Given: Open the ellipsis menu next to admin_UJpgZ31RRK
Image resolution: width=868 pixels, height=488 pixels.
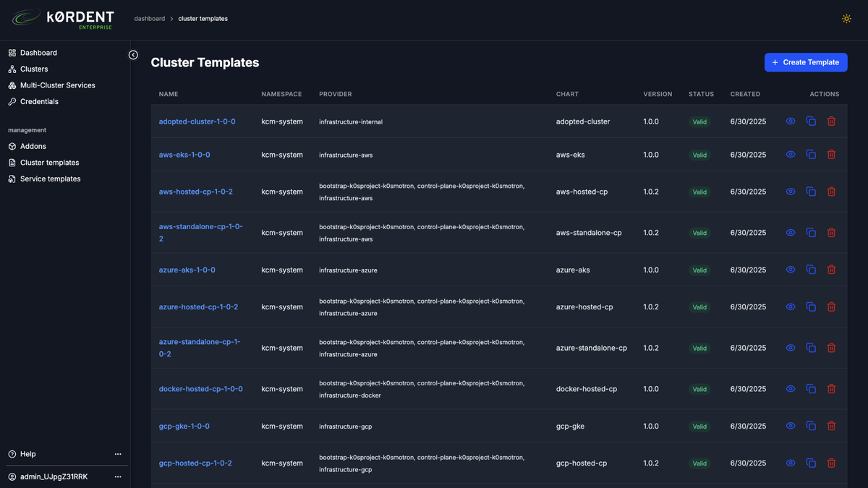Looking at the screenshot, I should tap(118, 476).
